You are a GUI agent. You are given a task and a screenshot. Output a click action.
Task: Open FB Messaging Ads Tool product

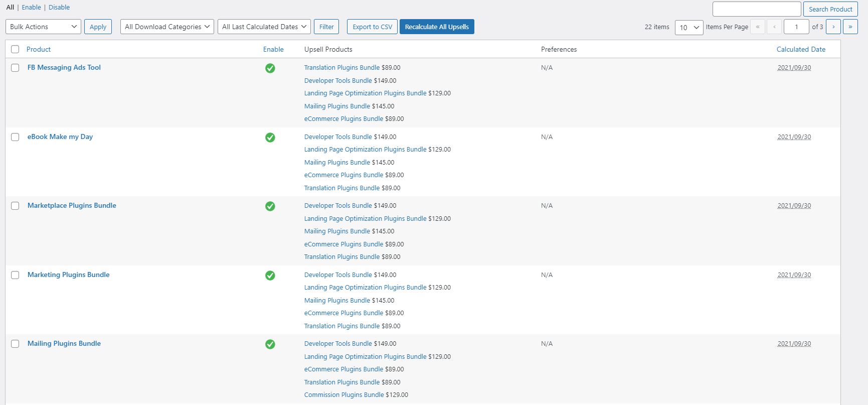coord(64,67)
